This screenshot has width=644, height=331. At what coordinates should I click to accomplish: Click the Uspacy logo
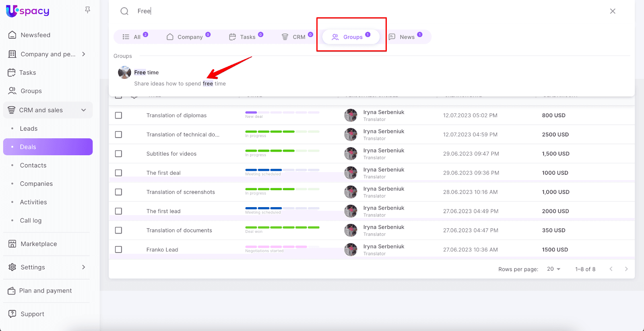(28, 11)
